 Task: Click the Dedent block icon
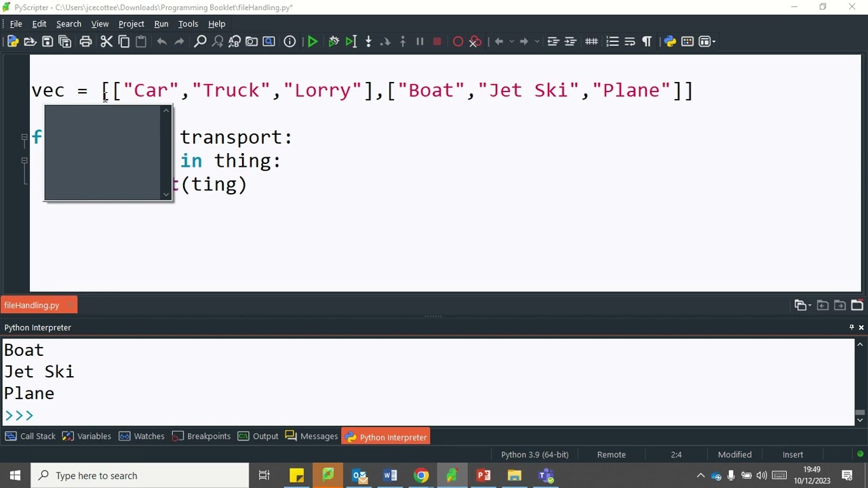pyautogui.click(x=553, y=41)
